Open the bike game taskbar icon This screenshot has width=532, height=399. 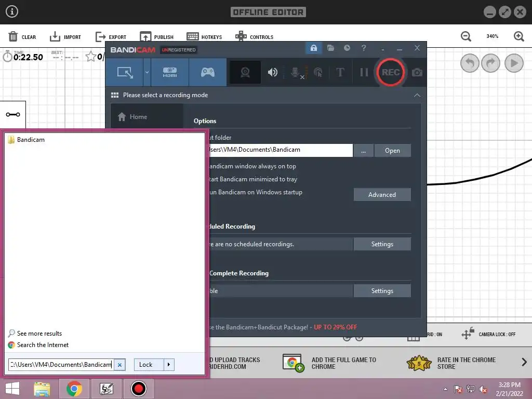[x=106, y=389]
